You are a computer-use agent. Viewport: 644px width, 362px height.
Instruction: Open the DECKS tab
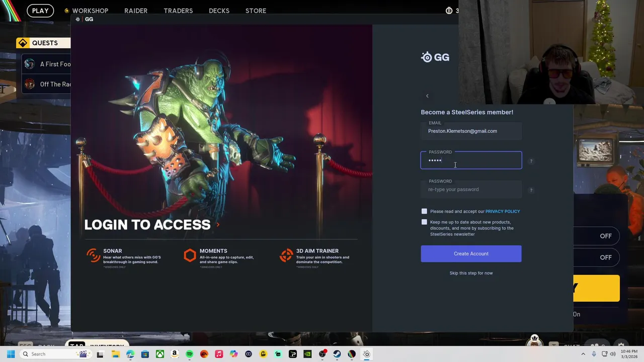click(219, 11)
